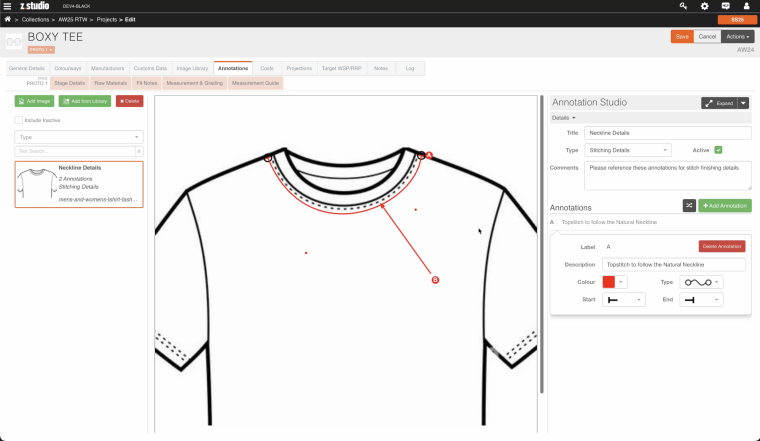
Task: Click into the Text Search field
Action: (75, 151)
